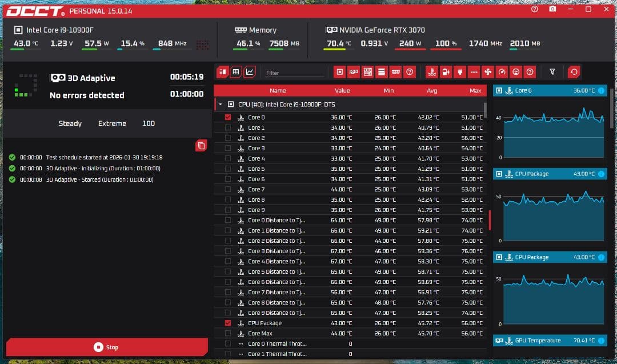Toggle the power plug sensor filter icon
The height and width of the screenshot is (364, 617).
point(460,72)
